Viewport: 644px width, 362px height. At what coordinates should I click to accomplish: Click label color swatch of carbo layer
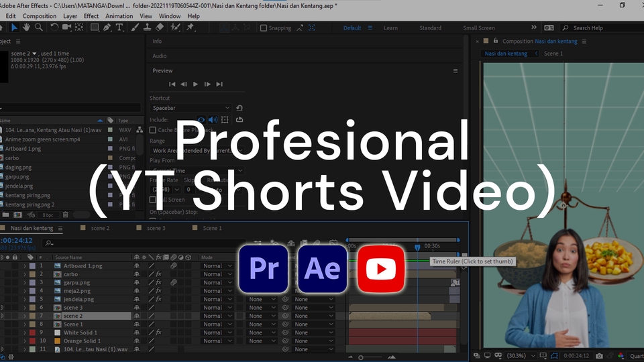tap(32, 274)
